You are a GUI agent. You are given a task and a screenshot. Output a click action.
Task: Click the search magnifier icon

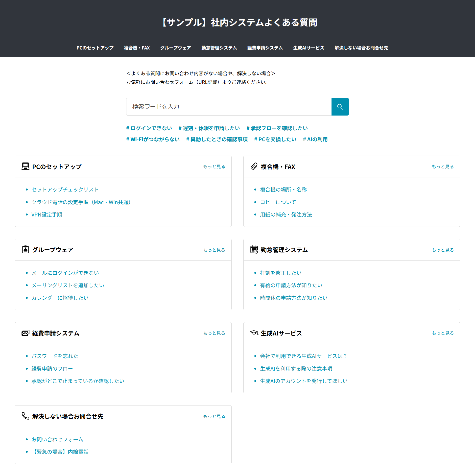(340, 107)
